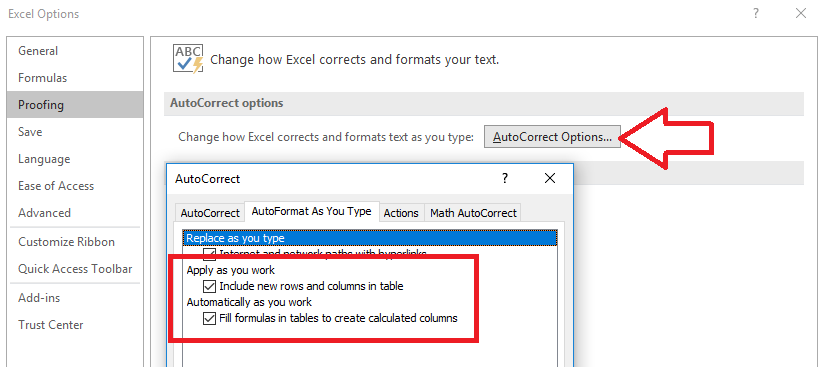Toggle Fill formulas in tables checkbox
The image size is (823, 367).
pyautogui.click(x=210, y=318)
